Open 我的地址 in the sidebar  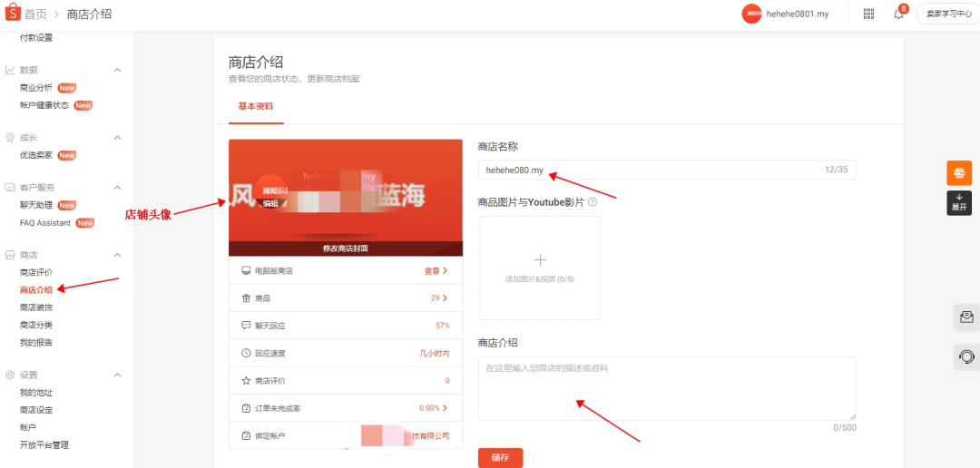[x=36, y=393]
